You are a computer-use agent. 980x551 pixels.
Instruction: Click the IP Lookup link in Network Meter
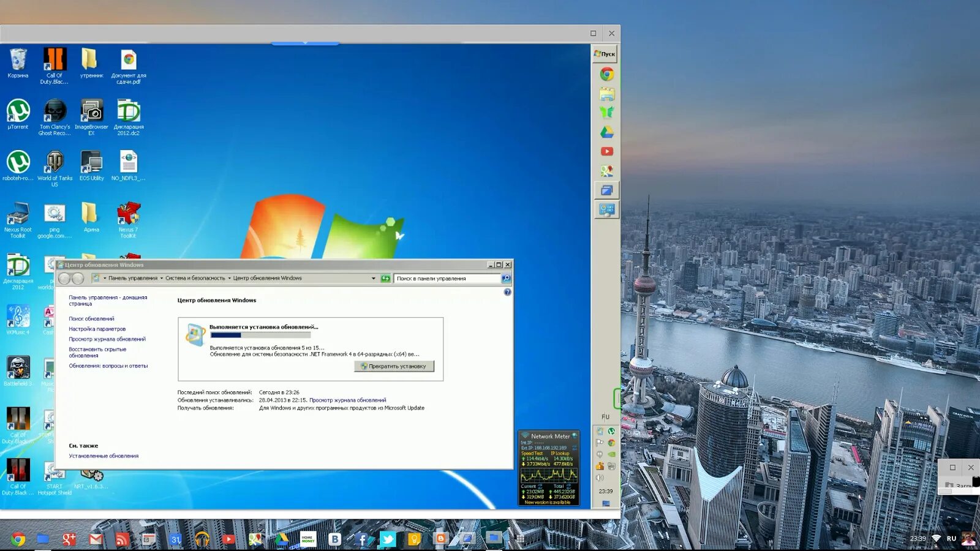point(560,454)
